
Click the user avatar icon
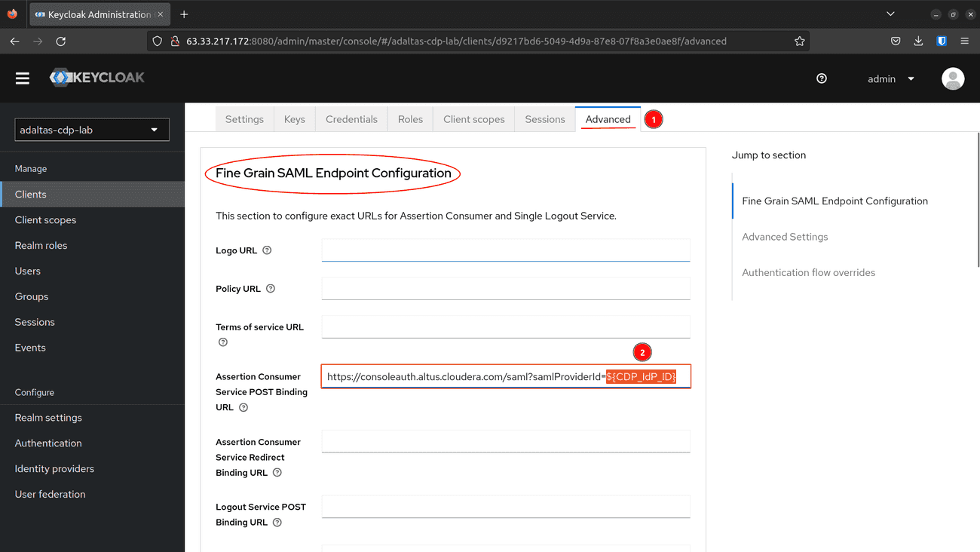pos(953,78)
